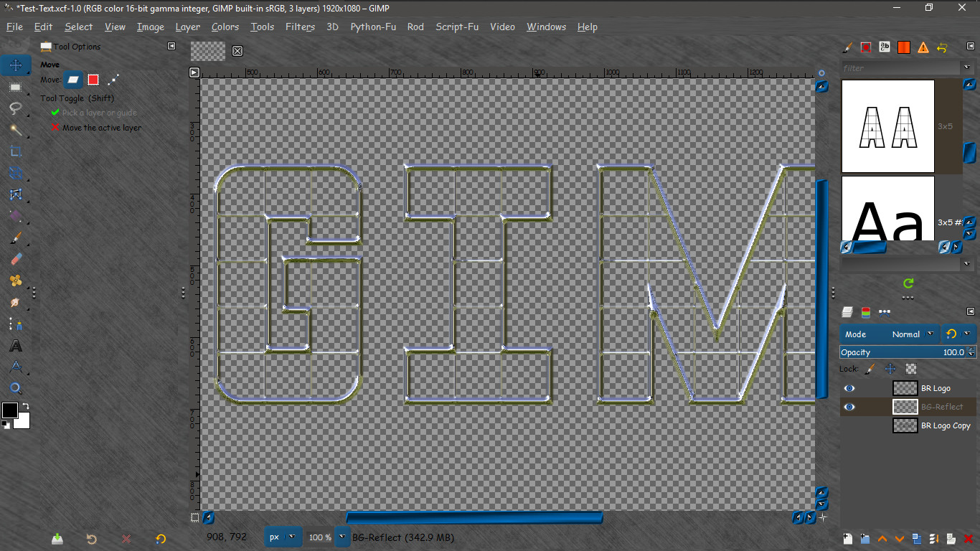
Task: Open the Fonts dock tab menu
Action: coord(971,47)
